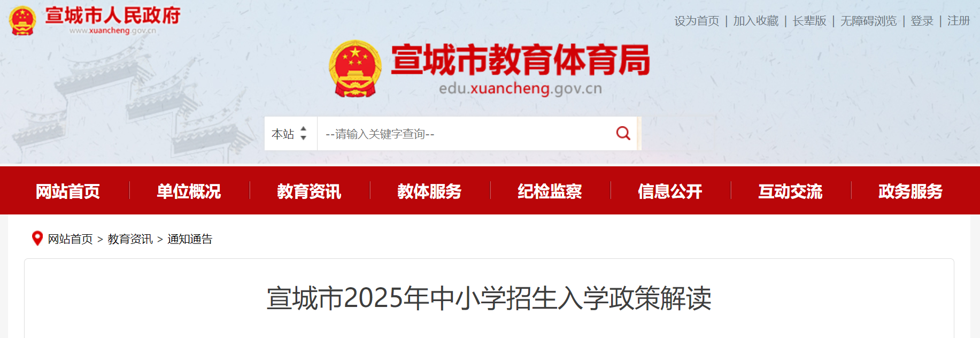Select the 单位概况 navigation item
Screen dimensions: 980x338
pyautogui.click(x=189, y=191)
